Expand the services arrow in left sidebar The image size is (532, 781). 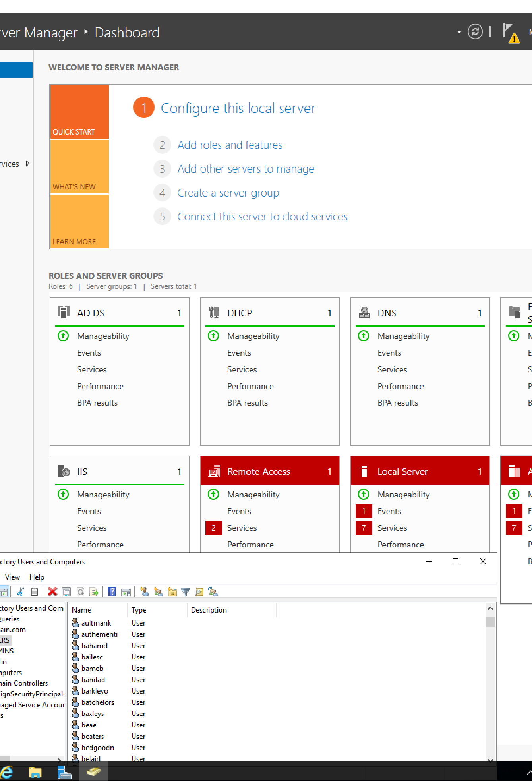click(x=27, y=164)
